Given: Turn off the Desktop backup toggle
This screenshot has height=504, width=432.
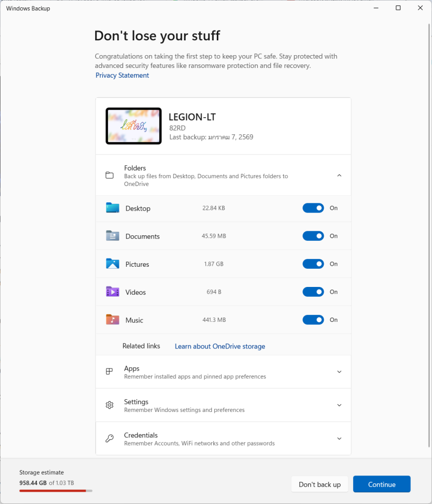Looking at the screenshot, I should (x=313, y=208).
